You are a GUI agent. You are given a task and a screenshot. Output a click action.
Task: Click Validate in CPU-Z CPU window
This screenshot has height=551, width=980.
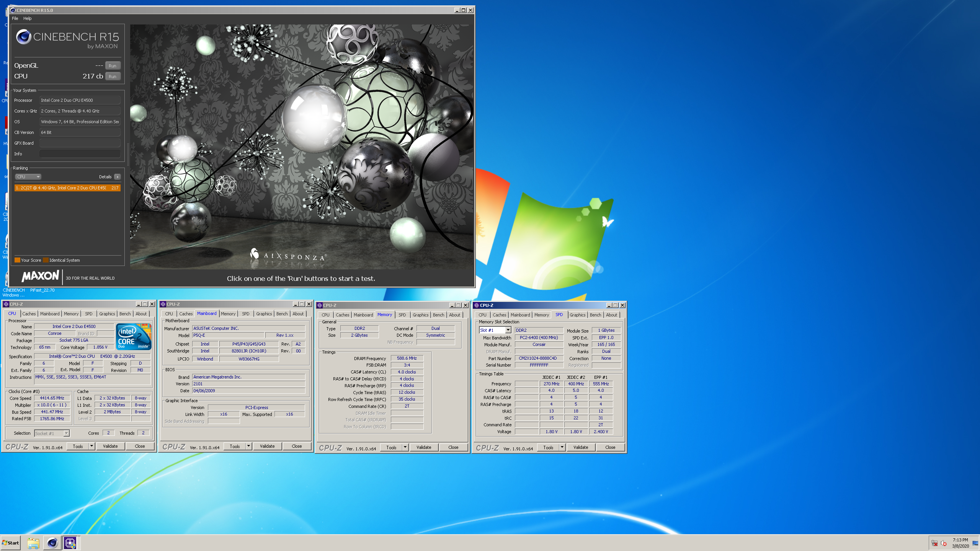click(x=110, y=446)
